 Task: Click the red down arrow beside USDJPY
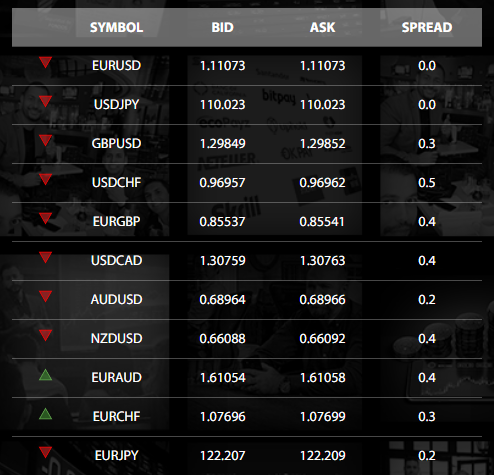(45, 101)
